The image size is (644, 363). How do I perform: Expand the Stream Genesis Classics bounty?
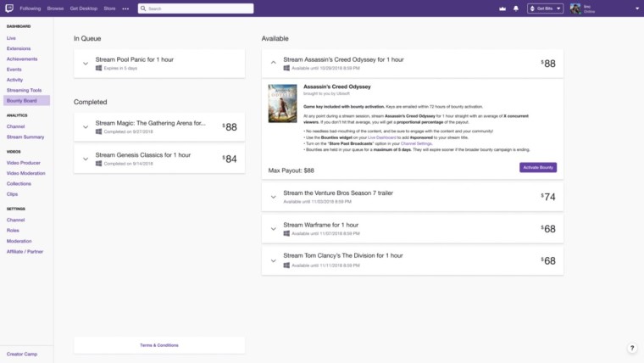pos(86,159)
